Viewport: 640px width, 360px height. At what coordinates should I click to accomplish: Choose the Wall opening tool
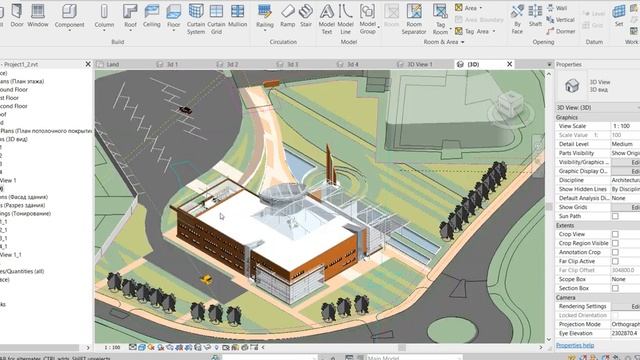tap(557, 8)
